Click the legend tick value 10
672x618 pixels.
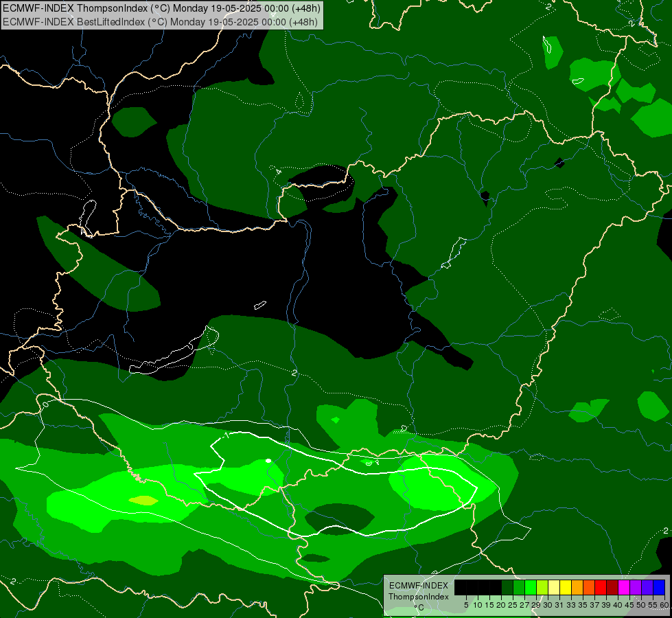click(x=478, y=605)
